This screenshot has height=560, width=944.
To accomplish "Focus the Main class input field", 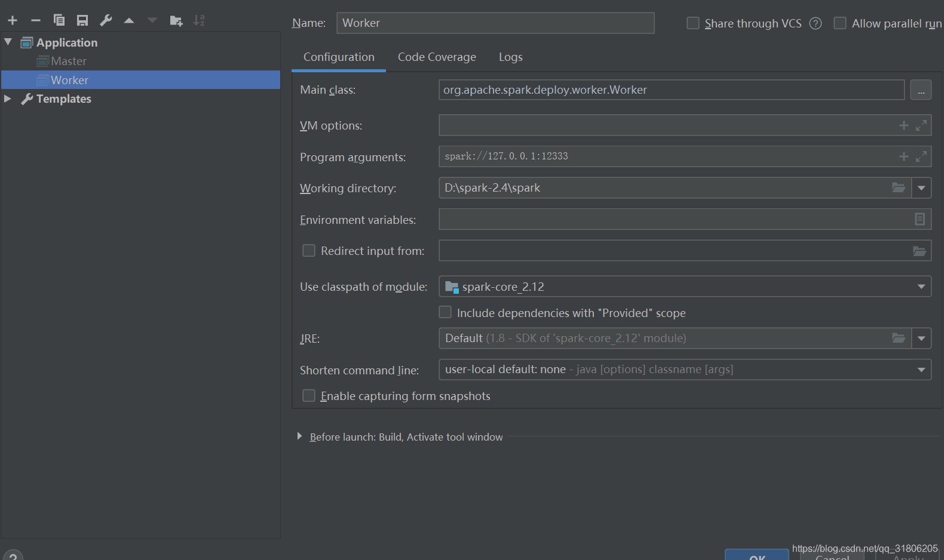I will (x=671, y=90).
